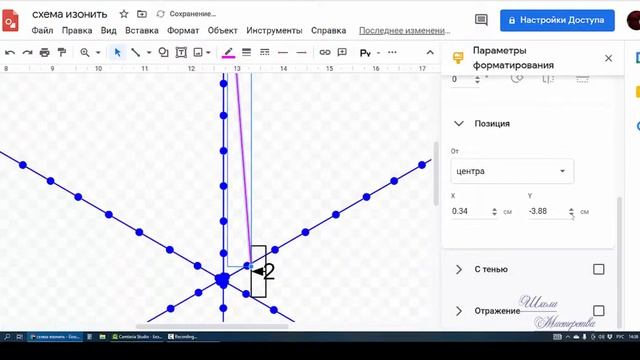Viewport: 640px width, 360px height.
Task: Set the line start style
Action: coord(283,53)
